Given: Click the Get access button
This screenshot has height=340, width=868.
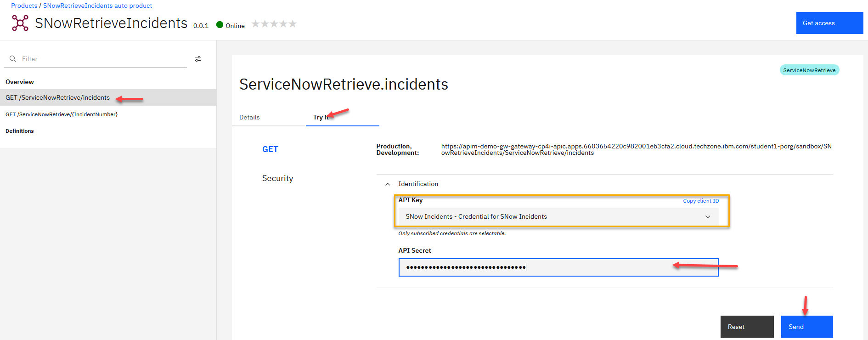Looking at the screenshot, I should click(829, 23).
